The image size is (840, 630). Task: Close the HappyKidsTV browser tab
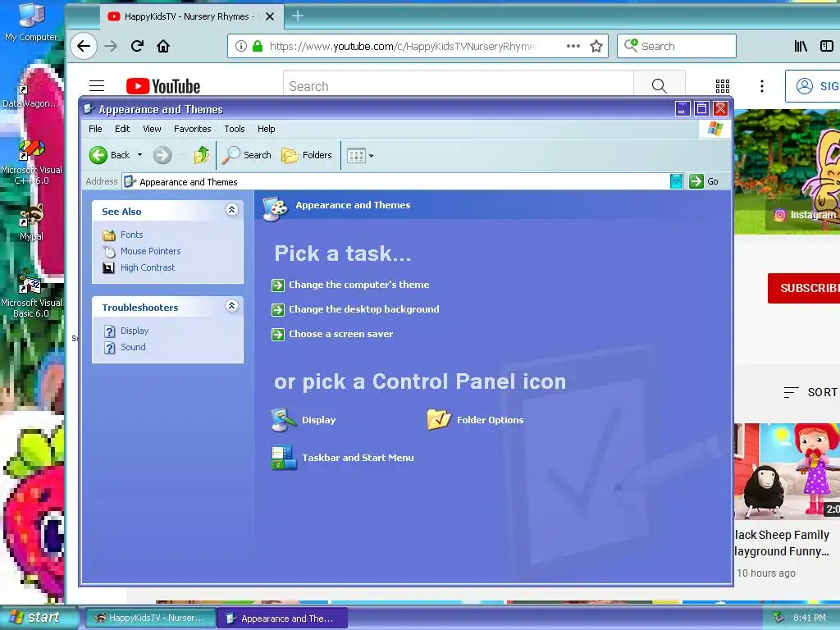(x=270, y=16)
